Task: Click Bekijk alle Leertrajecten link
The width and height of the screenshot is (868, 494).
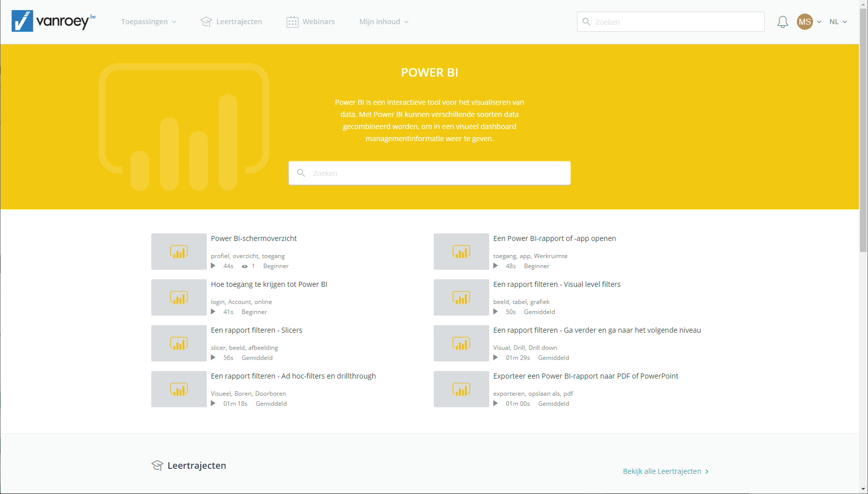Action: click(x=666, y=471)
